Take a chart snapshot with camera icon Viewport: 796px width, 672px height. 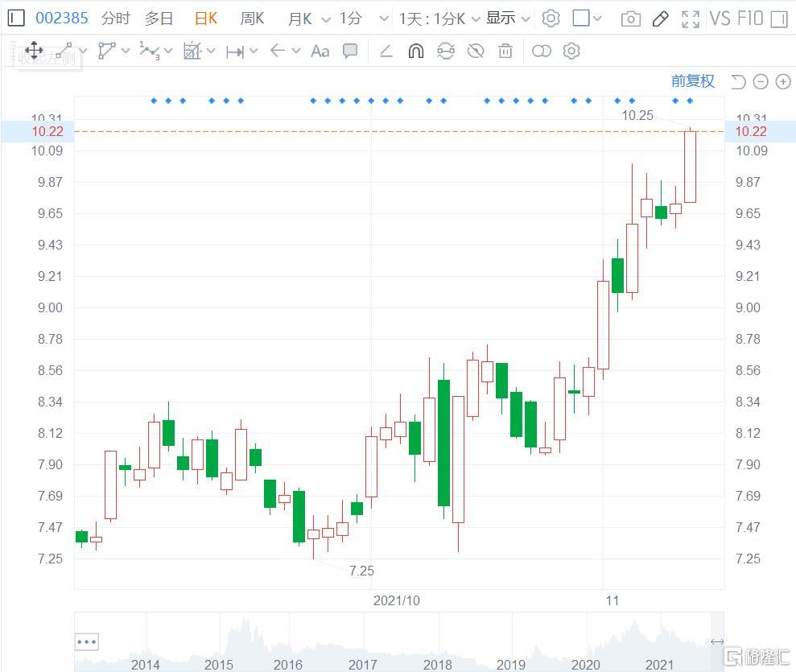630,19
